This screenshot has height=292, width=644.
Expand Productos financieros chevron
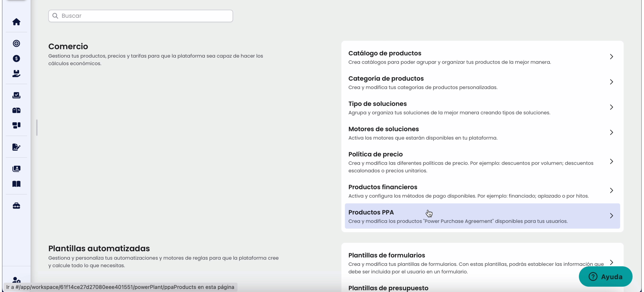[611, 191]
